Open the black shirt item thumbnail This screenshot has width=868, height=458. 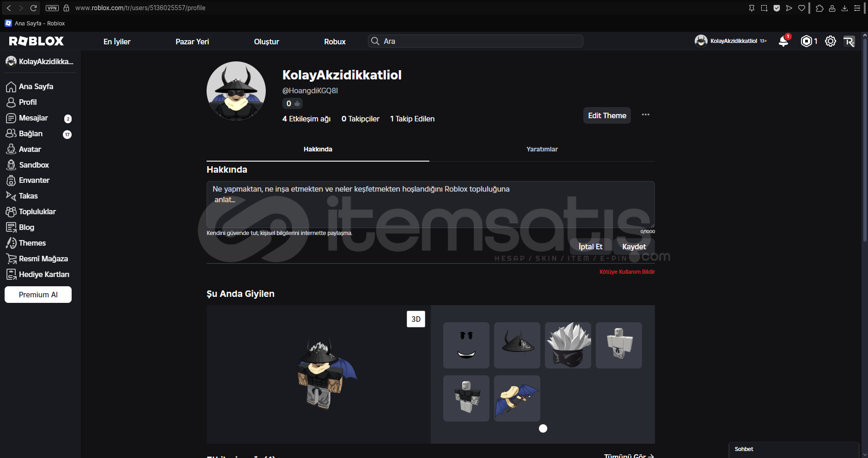[x=466, y=398]
